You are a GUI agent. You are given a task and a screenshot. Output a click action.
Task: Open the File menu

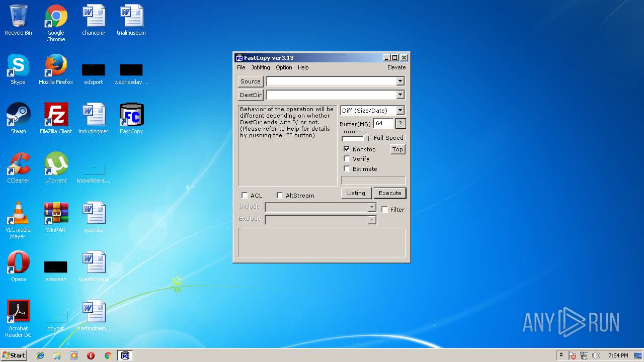pos(241,67)
